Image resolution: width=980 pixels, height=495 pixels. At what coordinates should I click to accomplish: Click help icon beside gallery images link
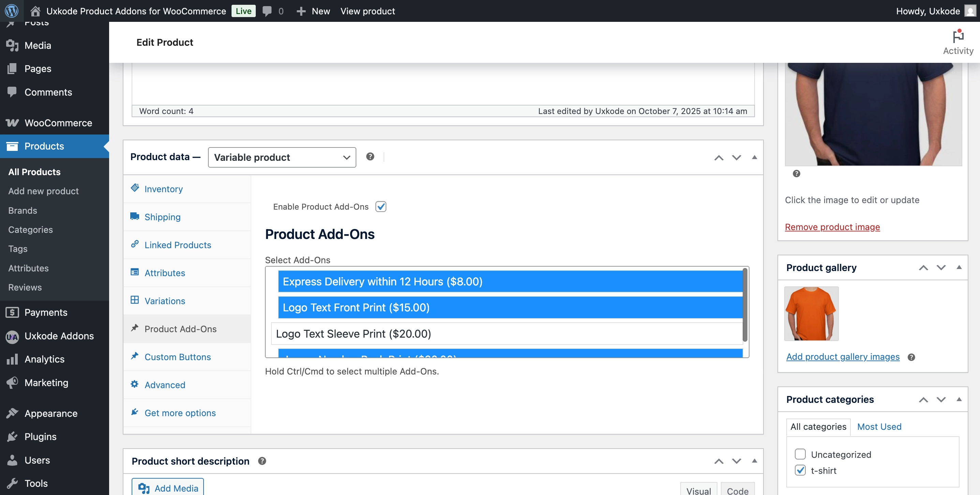911,357
